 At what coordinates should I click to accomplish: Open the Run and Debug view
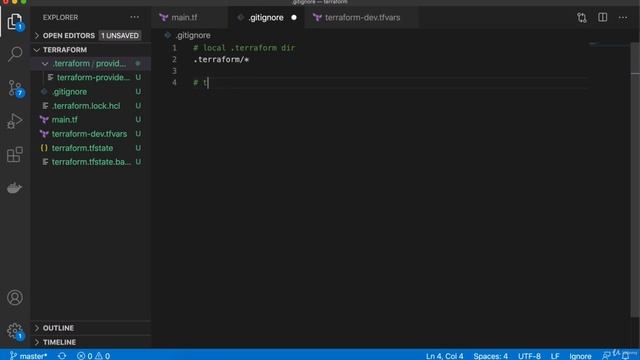pyautogui.click(x=15, y=121)
